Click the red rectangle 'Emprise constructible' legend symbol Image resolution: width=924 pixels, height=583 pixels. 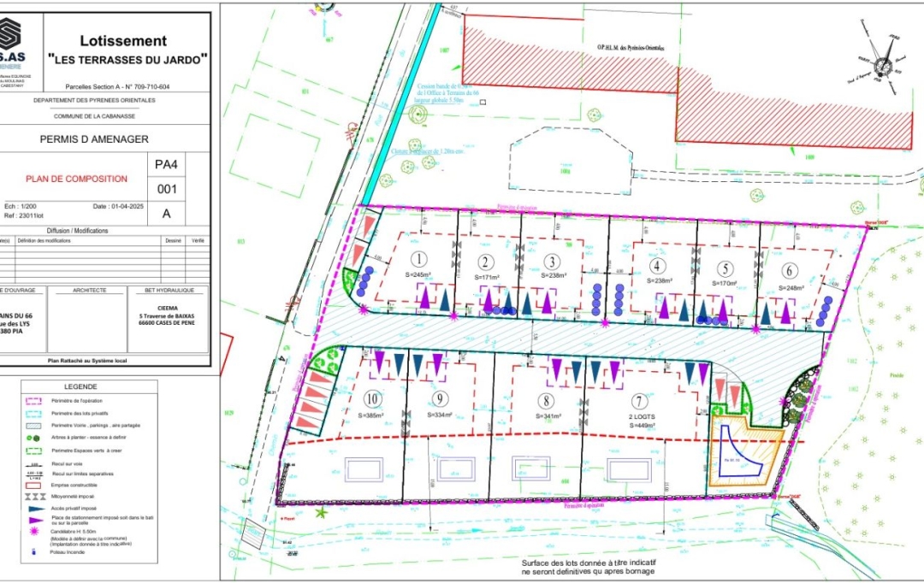coord(33,486)
